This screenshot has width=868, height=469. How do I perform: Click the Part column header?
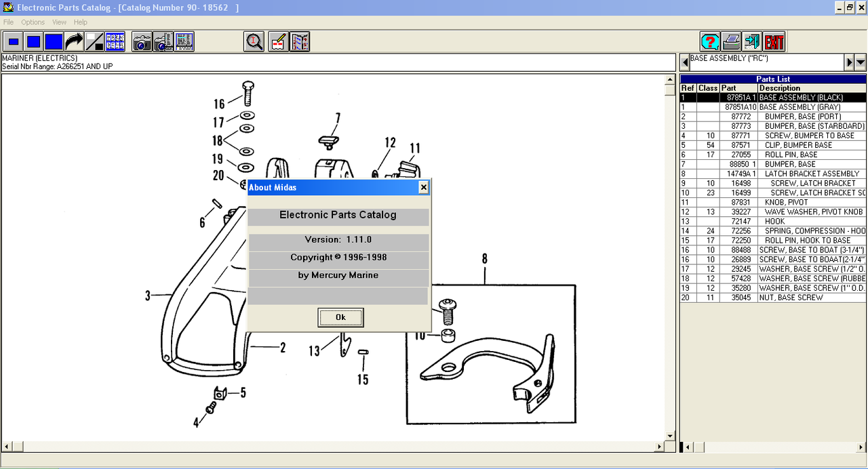tap(738, 88)
